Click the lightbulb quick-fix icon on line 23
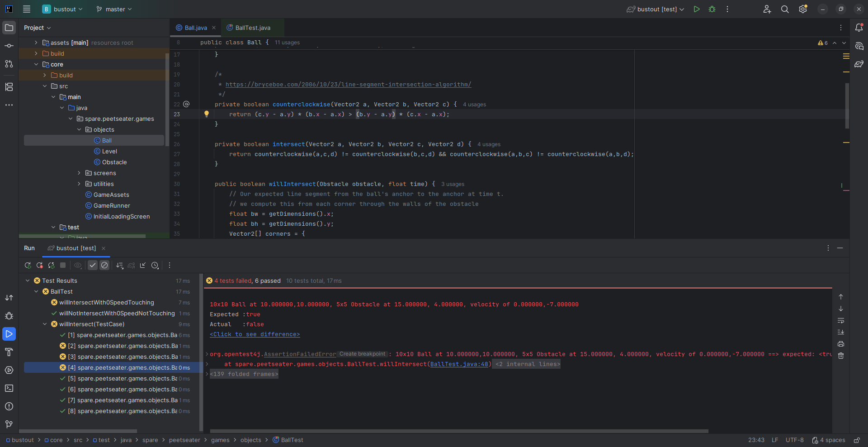The image size is (868, 447). (207, 114)
